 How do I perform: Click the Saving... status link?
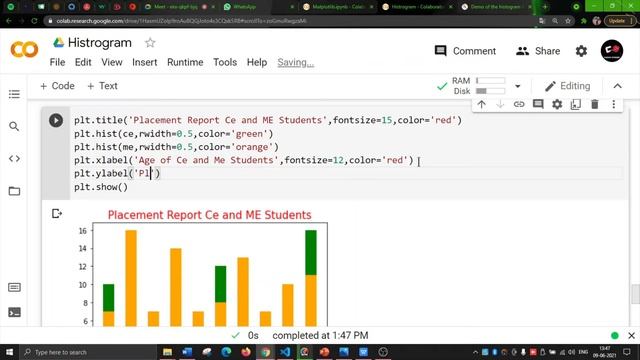(x=296, y=62)
